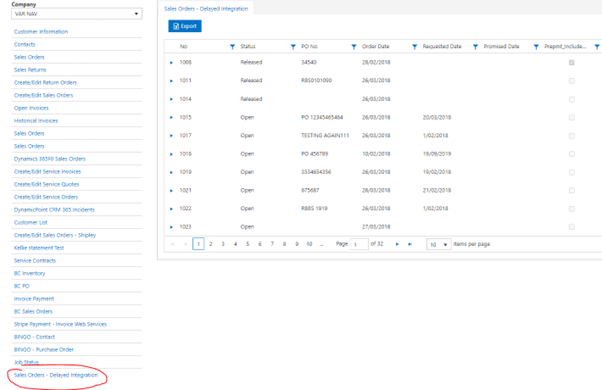Image resolution: width=602 pixels, height=390 pixels.
Task: Filter the Promised Date column
Action: click(536, 47)
